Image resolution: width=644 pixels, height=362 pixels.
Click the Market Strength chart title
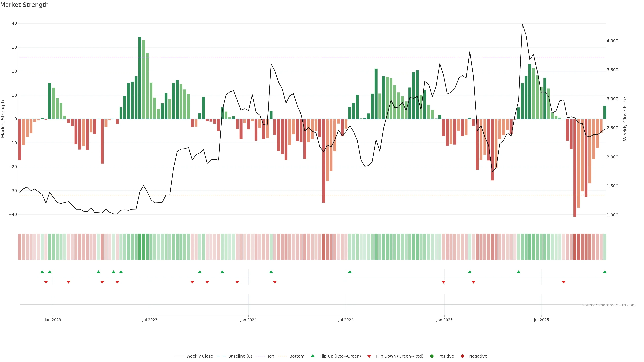pos(24,5)
